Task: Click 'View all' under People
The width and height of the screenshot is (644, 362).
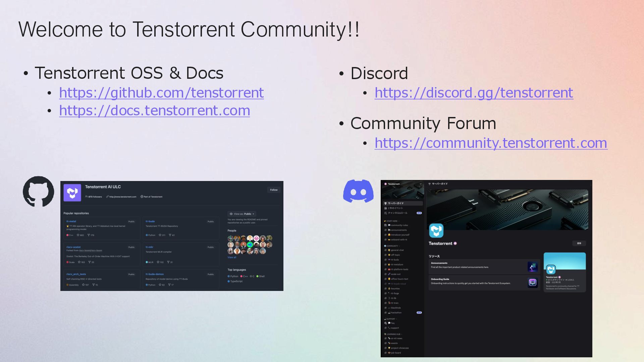Action: pos(232,257)
